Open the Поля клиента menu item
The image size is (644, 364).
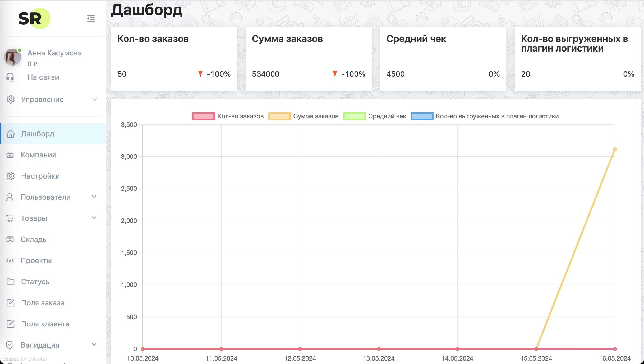point(45,324)
